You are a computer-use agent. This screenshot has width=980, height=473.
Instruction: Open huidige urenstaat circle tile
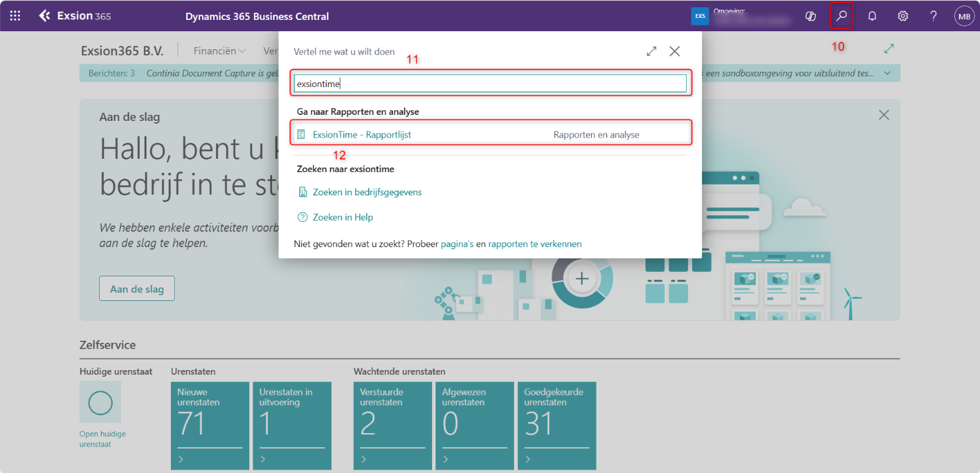coord(100,403)
